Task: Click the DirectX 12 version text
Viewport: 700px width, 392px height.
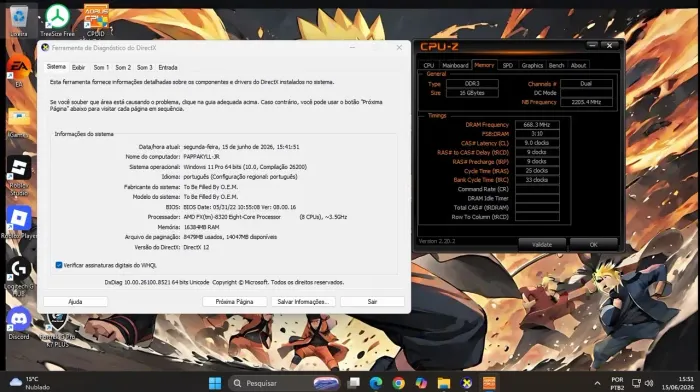Action: 196,247
